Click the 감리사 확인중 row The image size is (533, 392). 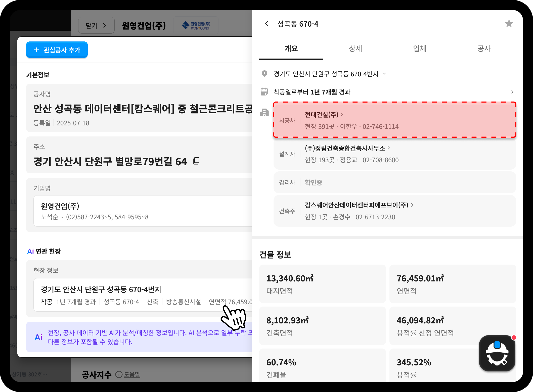(395, 182)
